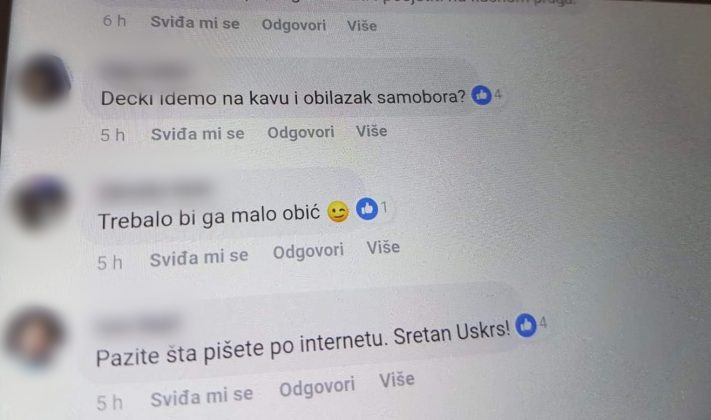Click Odgovori under Trebalo bi ga comment
The image size is (711, 420).
[308, 251]
